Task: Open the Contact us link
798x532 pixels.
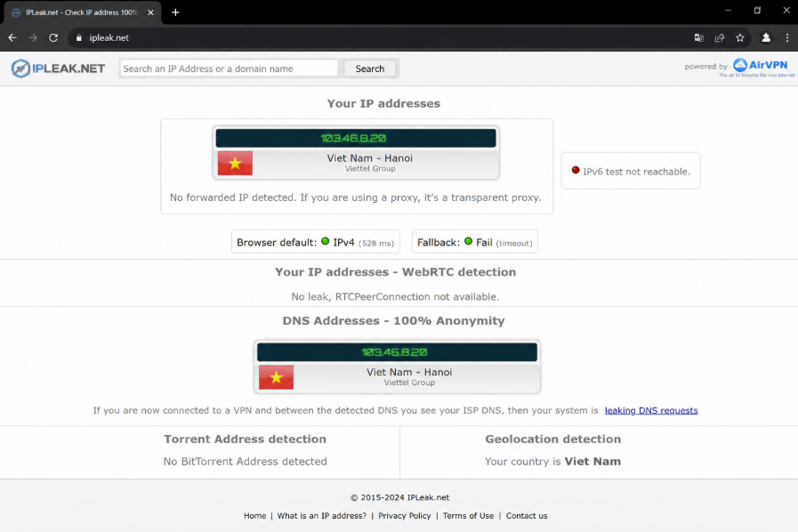Action: click(527, 516)
